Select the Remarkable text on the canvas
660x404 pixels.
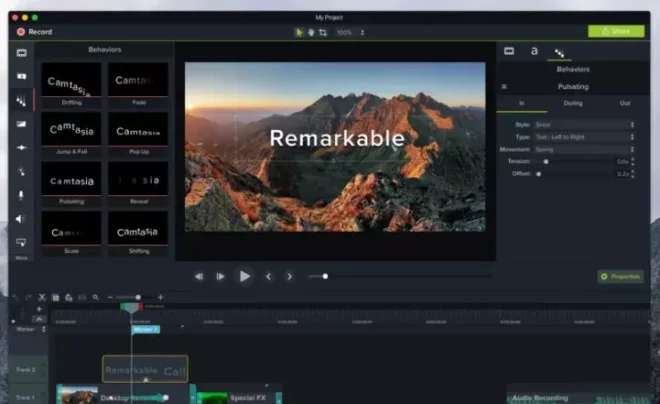(x=337, y=138)
